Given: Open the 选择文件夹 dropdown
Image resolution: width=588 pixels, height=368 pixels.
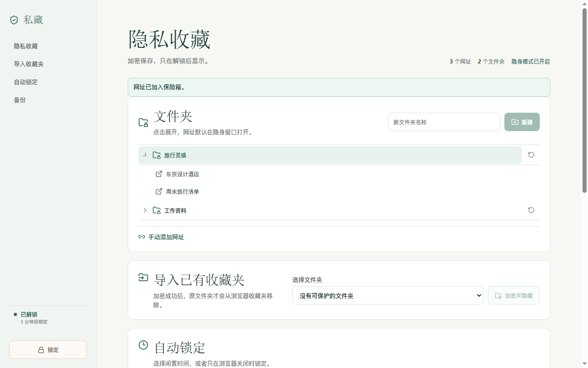Looking at the screenshot, I should point(387,295).
